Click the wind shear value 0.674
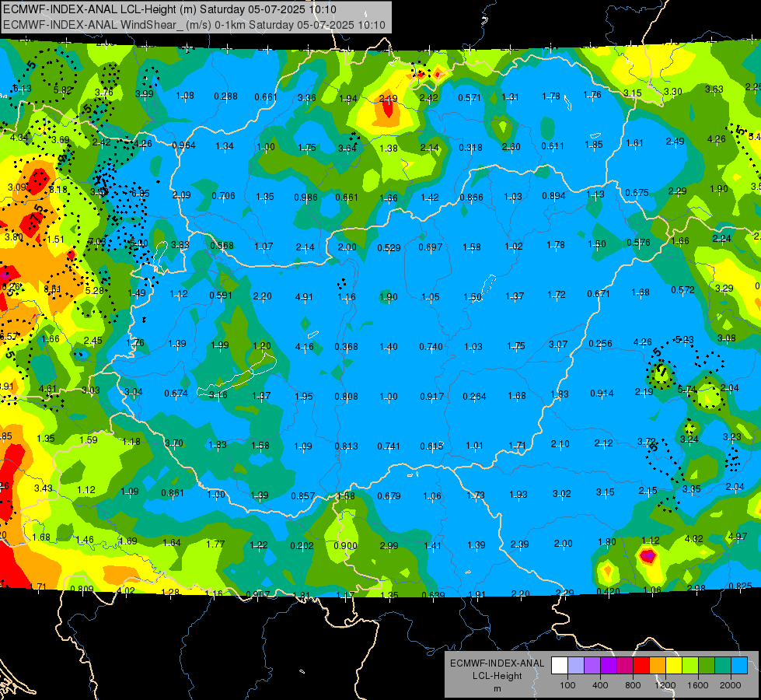The height and width of the screenshot is (700, 761). click(176, 394)
